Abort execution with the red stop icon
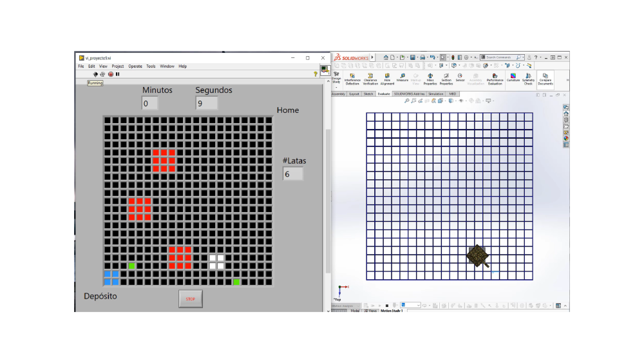The width and height of the screenshot is (644, 363). pyautogui.click(x=111, y=74)
